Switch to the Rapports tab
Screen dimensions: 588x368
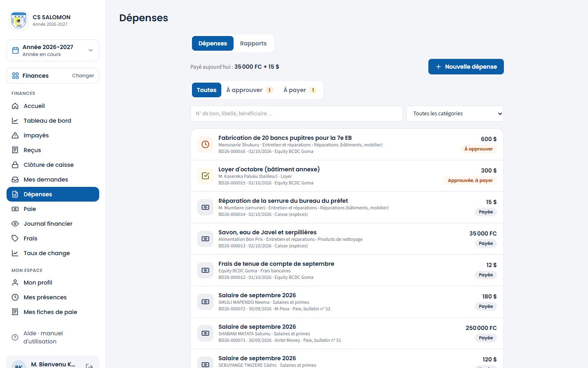click(253, 43)
